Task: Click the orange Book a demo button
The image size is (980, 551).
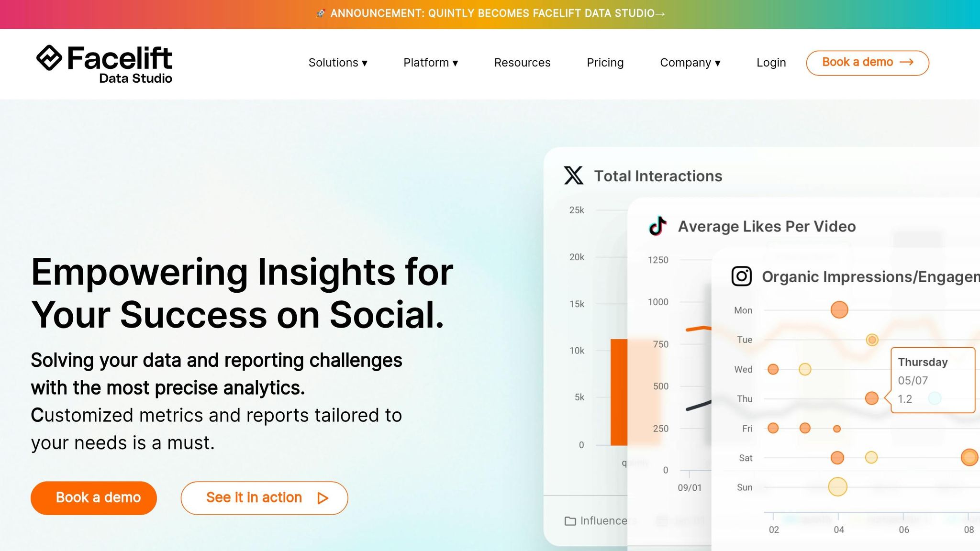Action: [x=93, y=497]
